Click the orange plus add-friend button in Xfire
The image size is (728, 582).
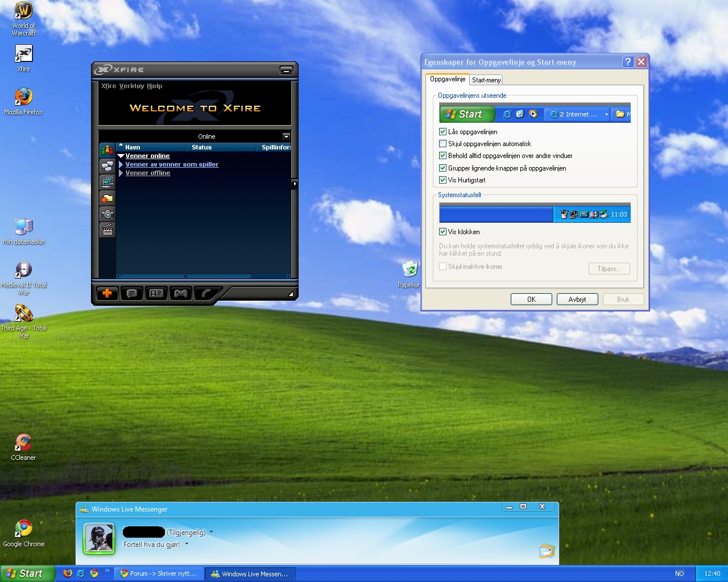(x=107, y=293)
